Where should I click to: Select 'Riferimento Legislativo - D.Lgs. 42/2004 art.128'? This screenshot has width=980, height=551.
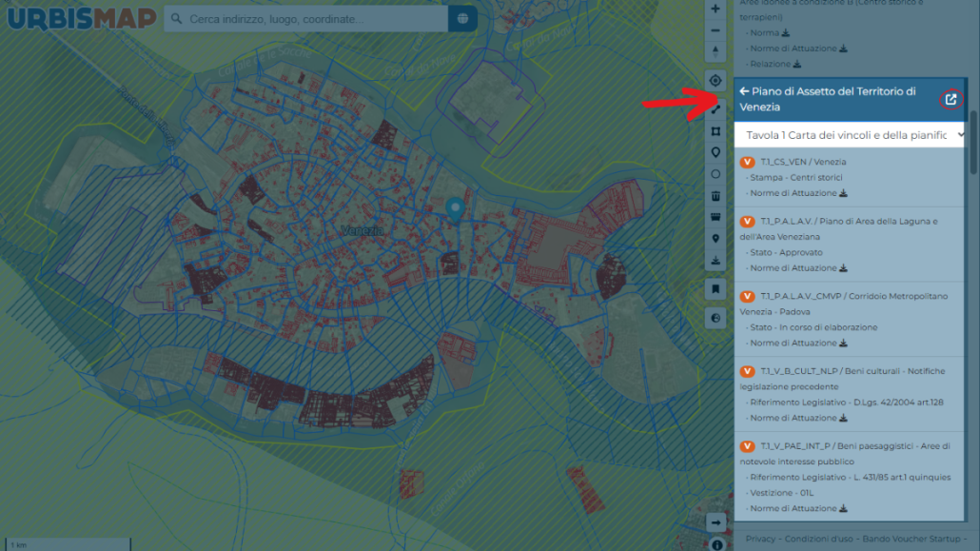click(x=846, y=403)
